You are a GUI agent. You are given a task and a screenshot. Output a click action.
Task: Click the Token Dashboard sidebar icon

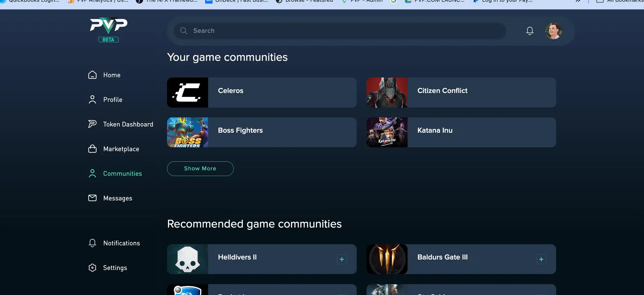tap(92, 124)
